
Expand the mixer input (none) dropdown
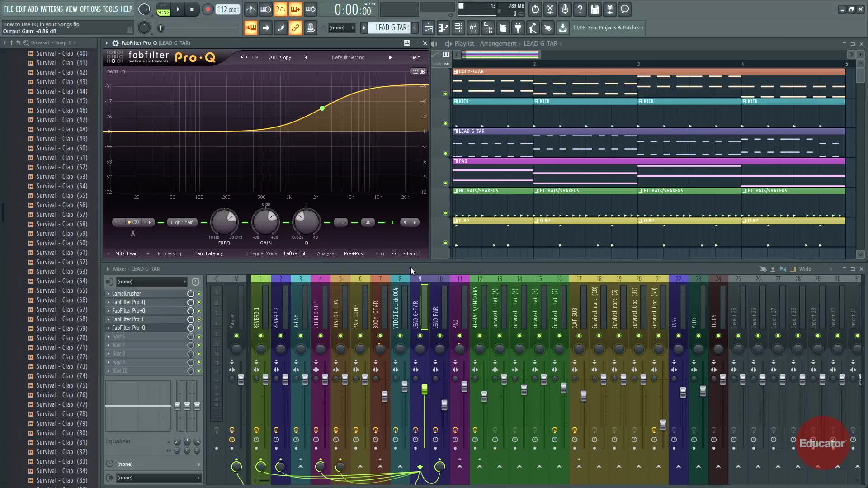151,282
